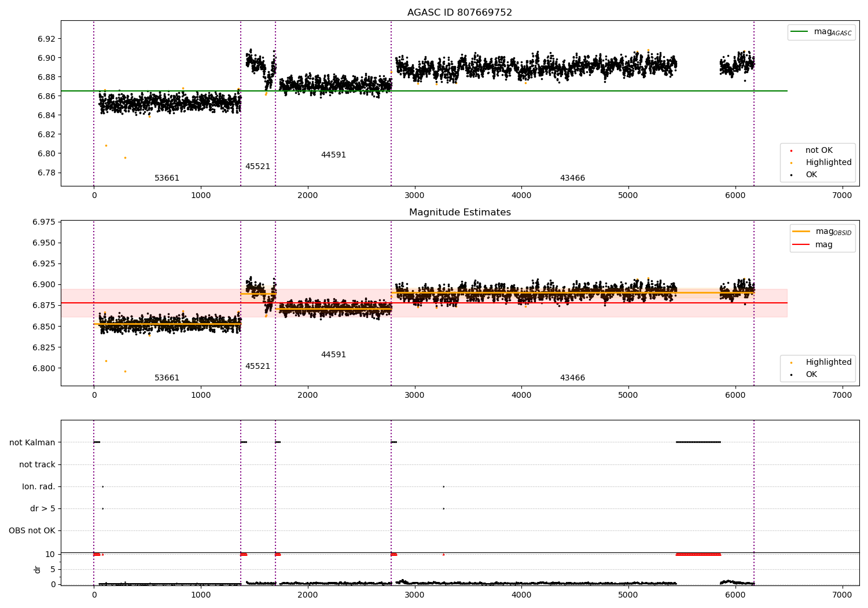Click y-axis tick 6.800 on middle plot

pos(44,368)
